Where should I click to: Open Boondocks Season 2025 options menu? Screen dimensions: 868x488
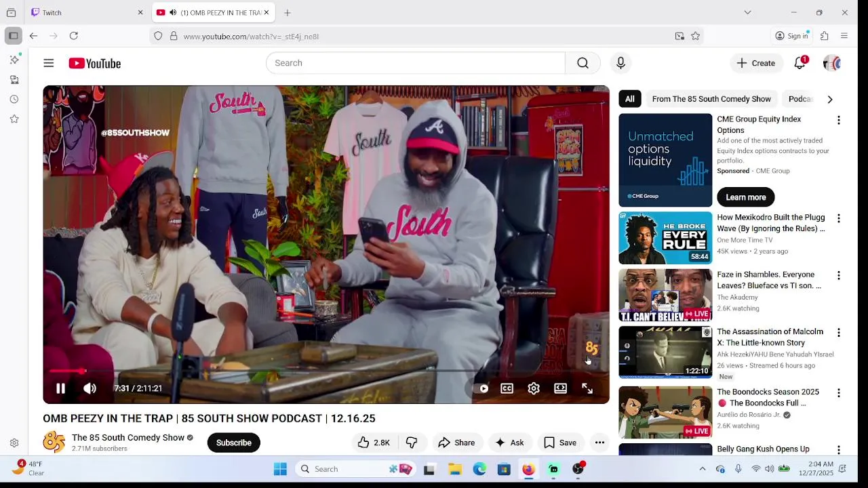[x=839, y=392]
